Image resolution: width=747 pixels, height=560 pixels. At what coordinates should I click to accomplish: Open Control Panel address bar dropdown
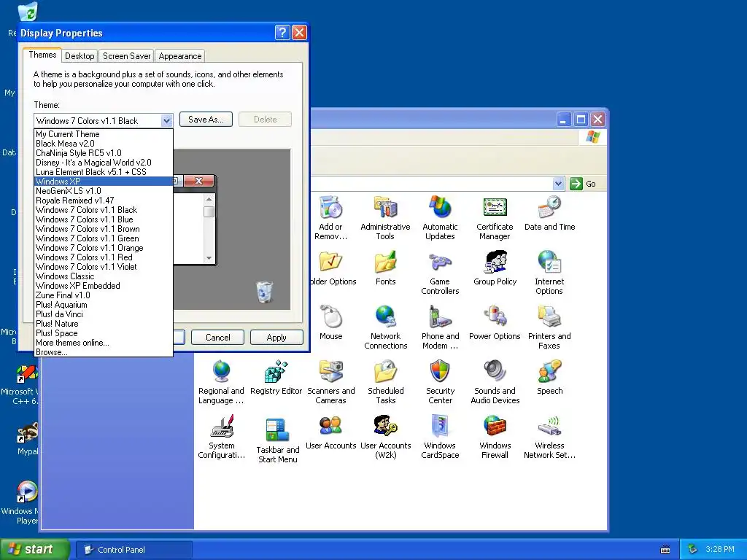pyautogui.click(x=558, y=183)
